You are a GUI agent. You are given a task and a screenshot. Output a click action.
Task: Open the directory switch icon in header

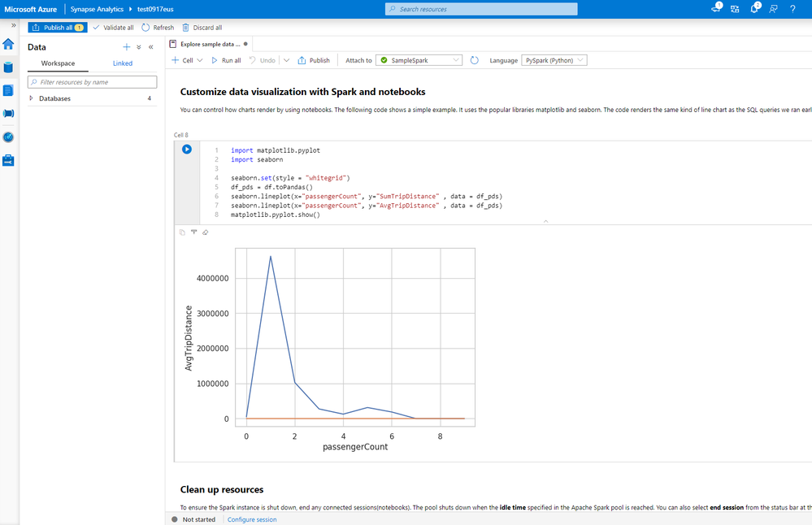coord(735,9)
